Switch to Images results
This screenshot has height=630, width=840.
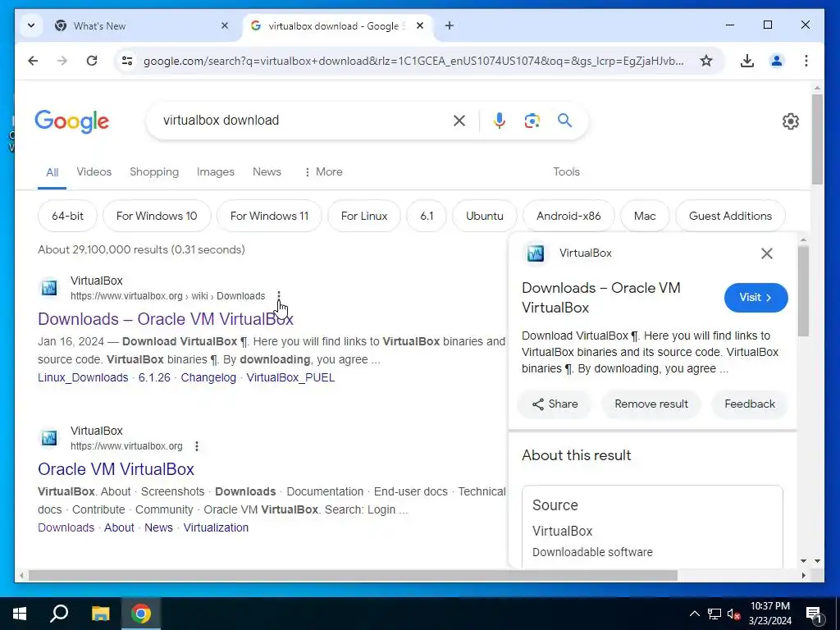pyautogui.click(x=216, y=172)
